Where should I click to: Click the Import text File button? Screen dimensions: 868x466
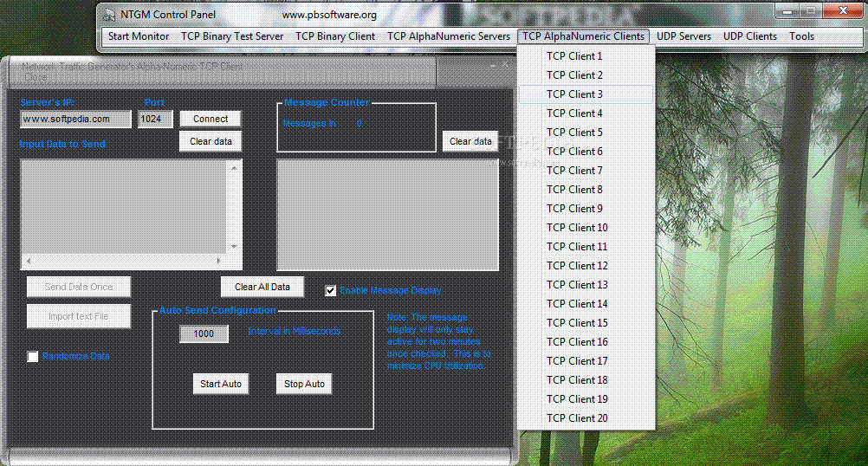coord(79,316)
